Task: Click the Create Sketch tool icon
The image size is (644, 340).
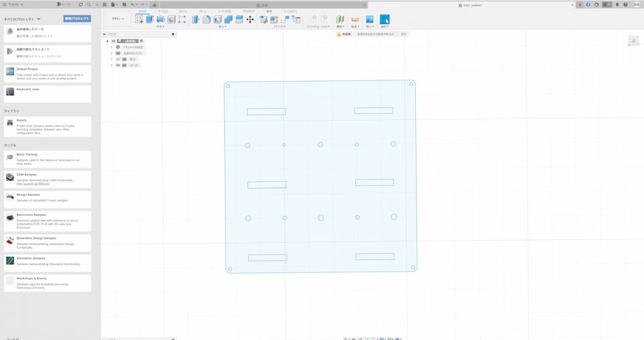Action: (140, 19)
